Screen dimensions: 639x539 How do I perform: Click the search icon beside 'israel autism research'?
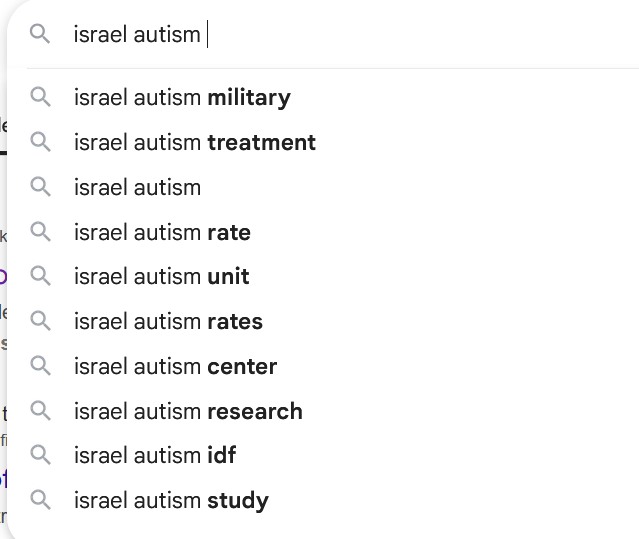40,412
